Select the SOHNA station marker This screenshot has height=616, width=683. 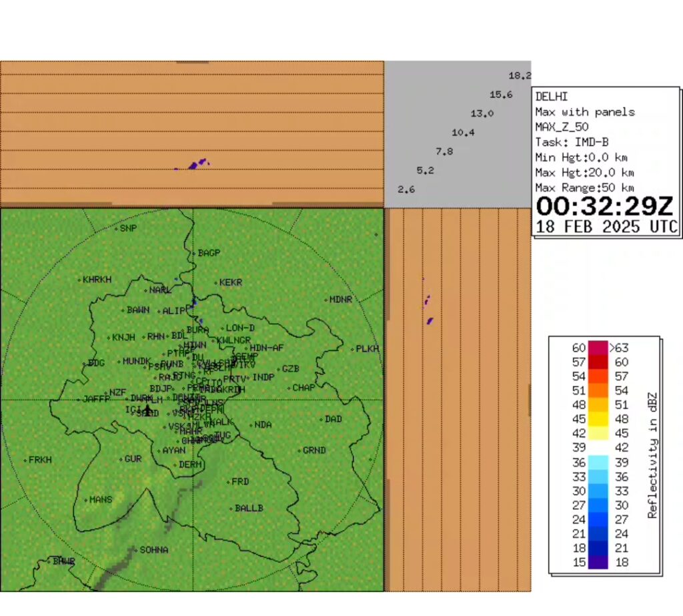[x=135, y=551]
